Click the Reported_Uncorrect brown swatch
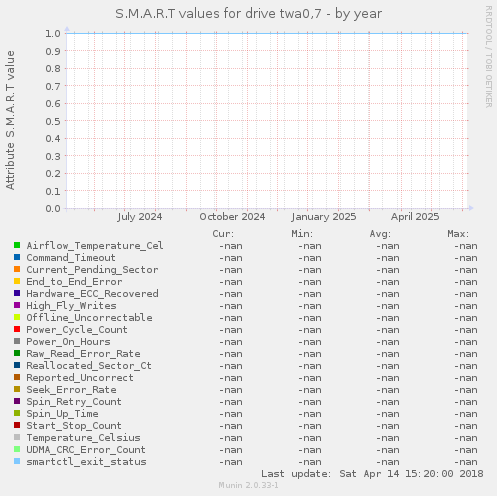 coord(17,377)
